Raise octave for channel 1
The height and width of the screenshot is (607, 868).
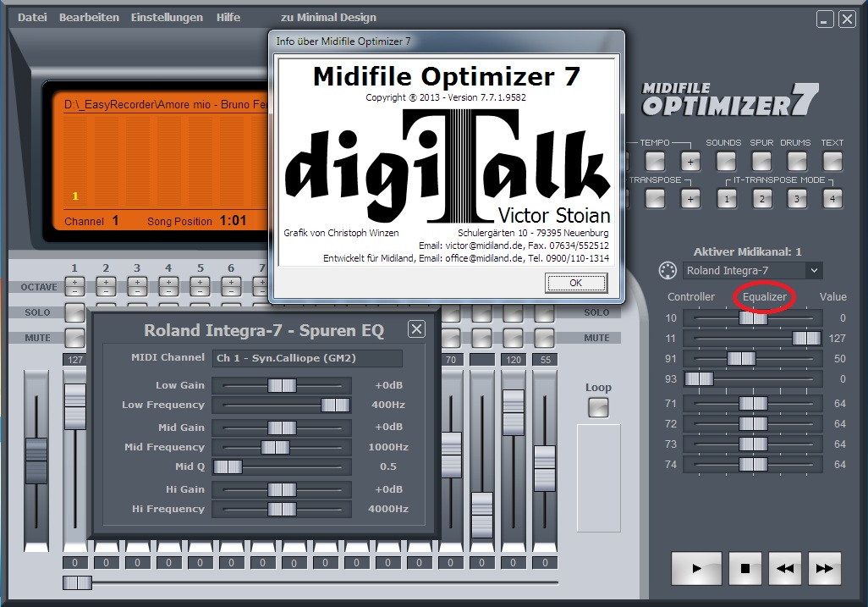pyautogui.click(x=74, y=283)
